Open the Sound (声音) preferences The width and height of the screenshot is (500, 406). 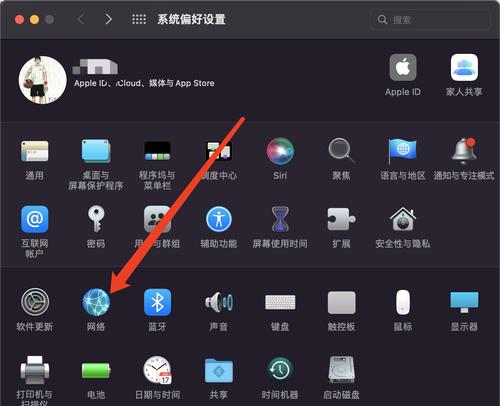219,302
